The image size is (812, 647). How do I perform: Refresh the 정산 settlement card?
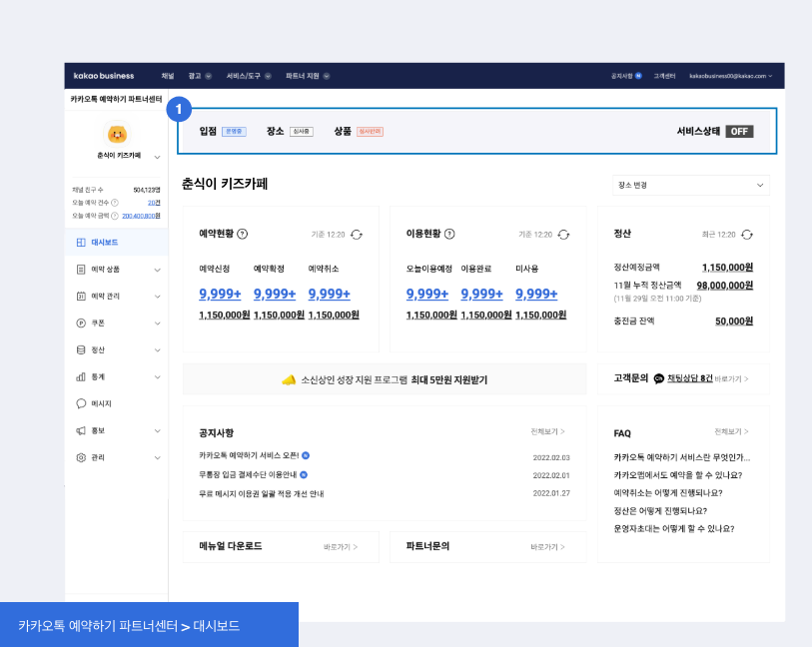pos(747,234)
